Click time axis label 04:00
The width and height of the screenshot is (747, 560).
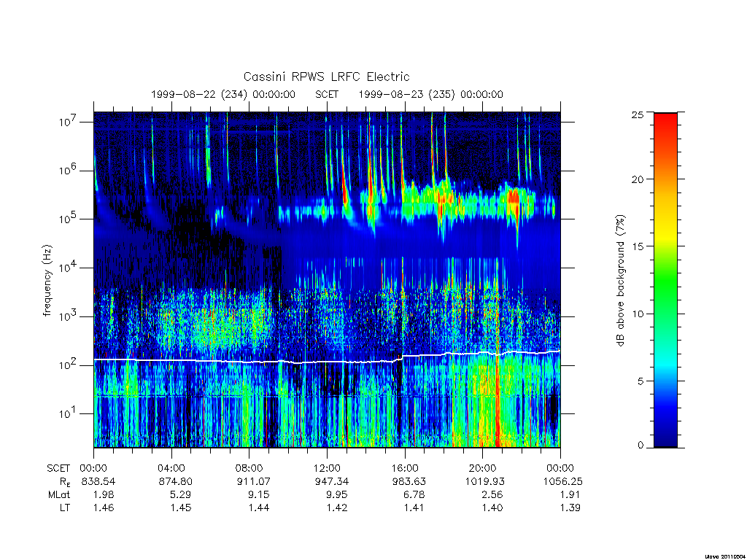point(171,468)
